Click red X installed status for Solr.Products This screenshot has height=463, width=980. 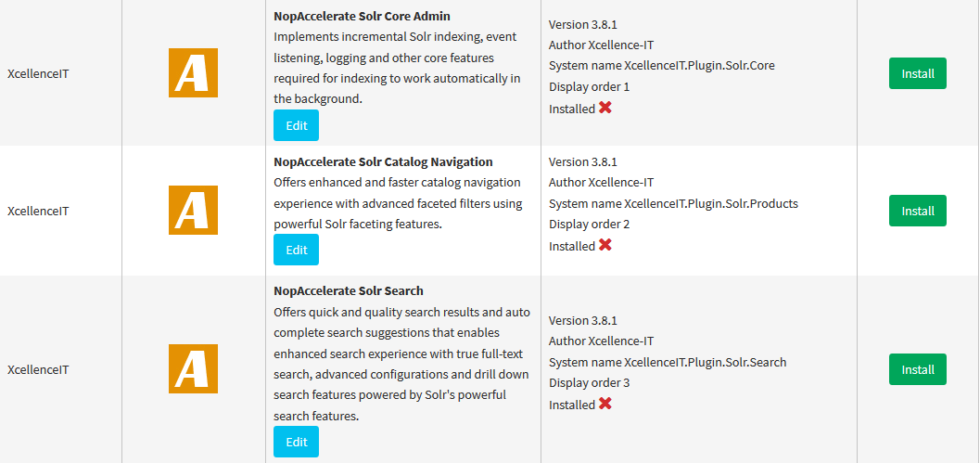(605, 245)
